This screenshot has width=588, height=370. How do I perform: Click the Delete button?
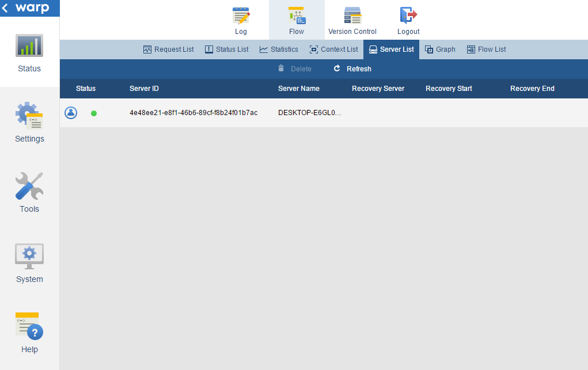coord(294,69)
